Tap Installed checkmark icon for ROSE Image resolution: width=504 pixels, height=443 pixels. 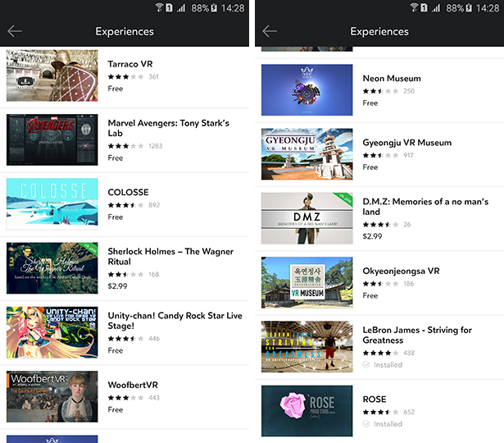click(366, 423)
